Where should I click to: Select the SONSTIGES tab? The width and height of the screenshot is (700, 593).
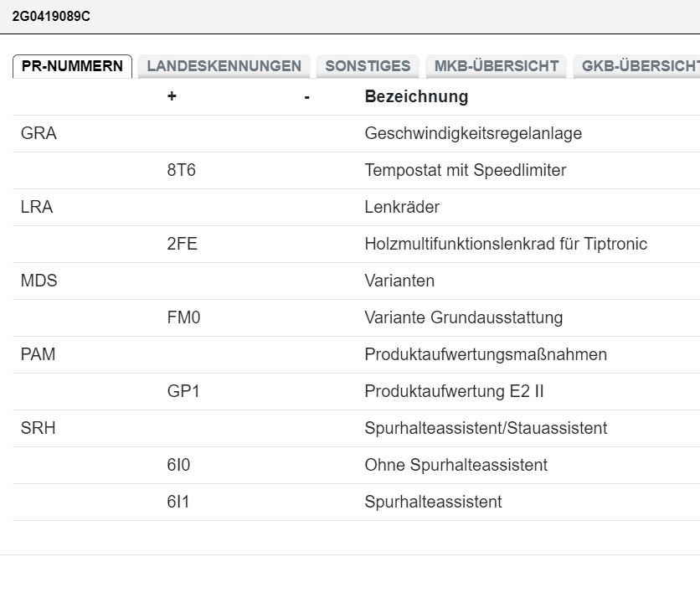(368, 66)
